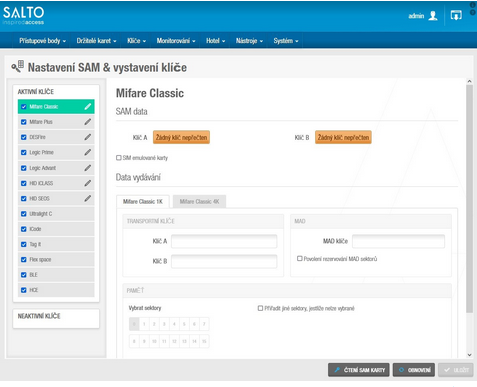
Task: Toggle the Legic Prime checkbox
Action: coord(24,152)
